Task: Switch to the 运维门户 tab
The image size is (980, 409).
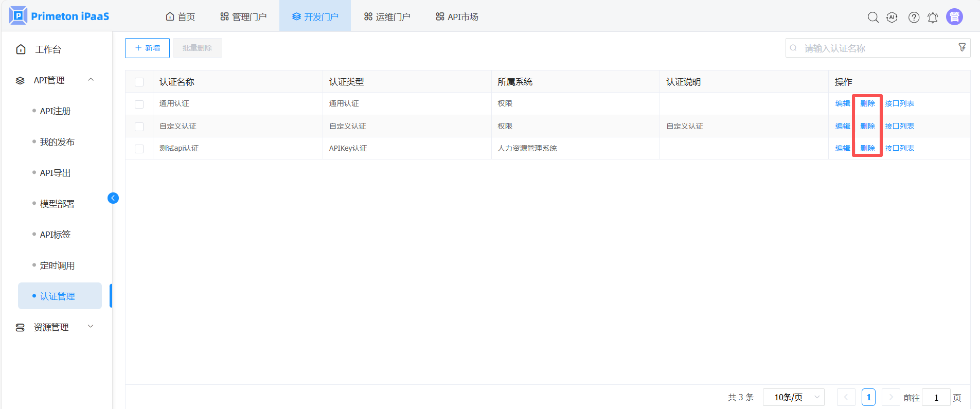Action: 387,17
